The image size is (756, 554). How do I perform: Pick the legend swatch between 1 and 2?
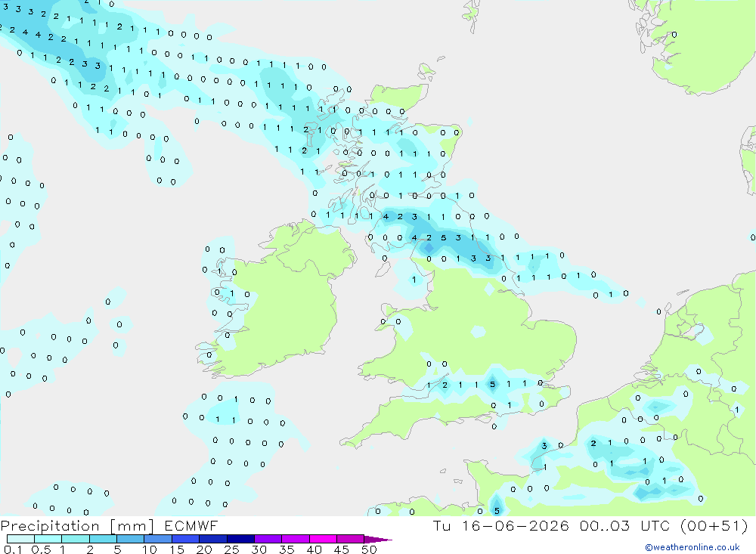point(76,539)
